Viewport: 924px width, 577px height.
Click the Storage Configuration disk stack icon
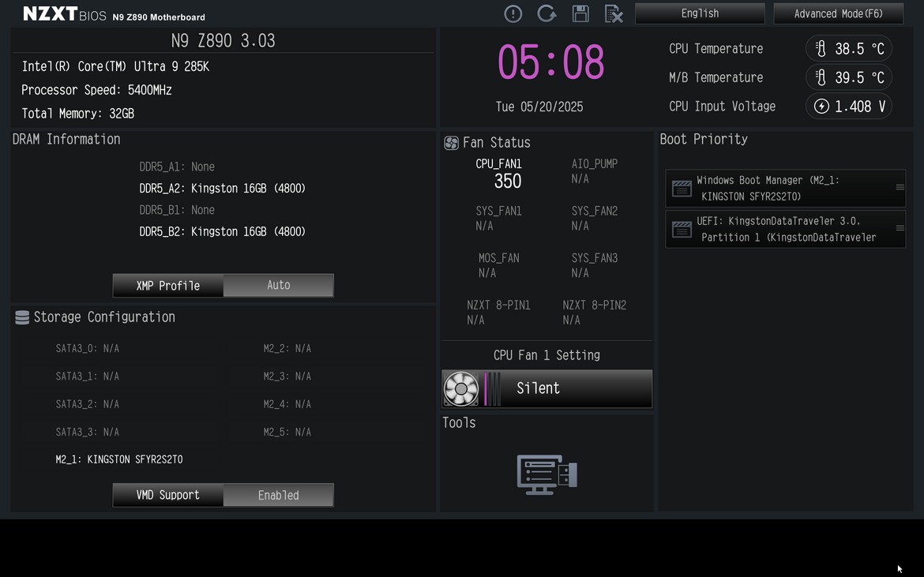click(x=22, y=317)
